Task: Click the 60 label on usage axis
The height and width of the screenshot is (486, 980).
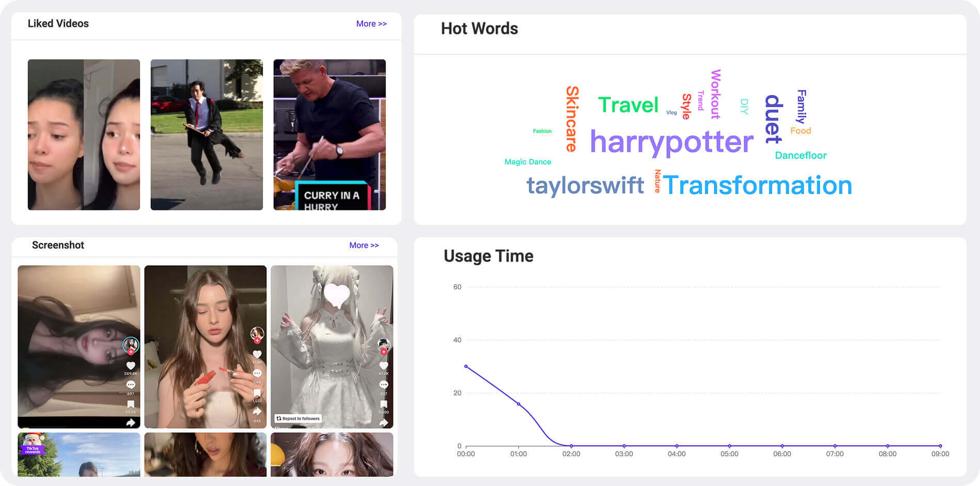Action: click(457, 287)
